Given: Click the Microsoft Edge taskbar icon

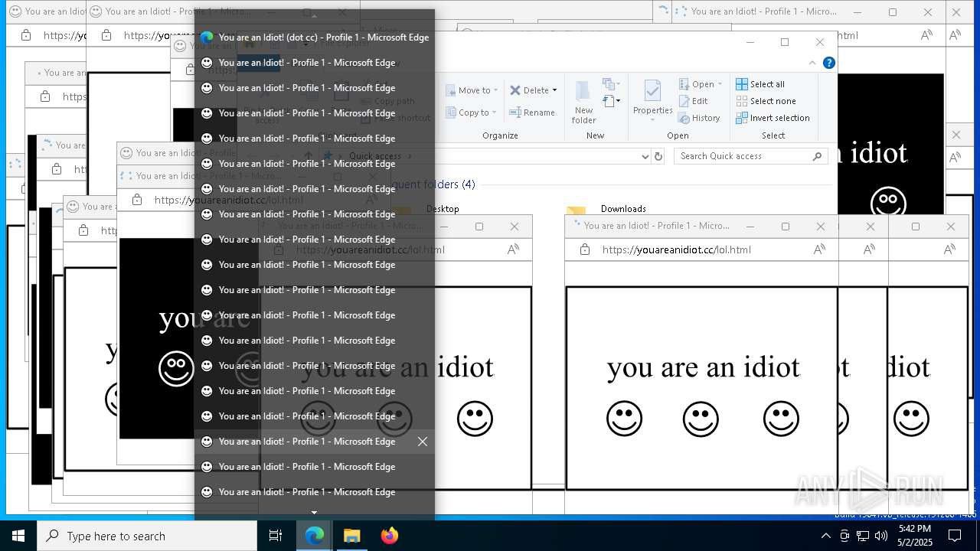Looking at the screenshot, I should pos(315,536).
